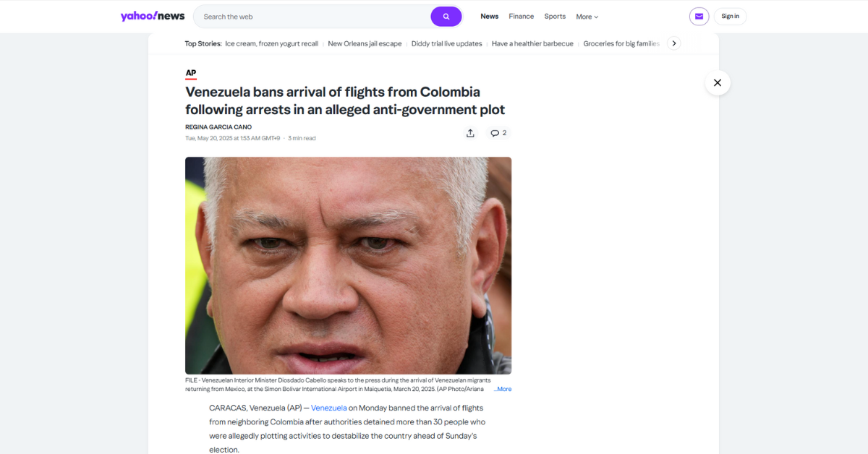Screen dimensions: 868x454
Task: Click the AP source logo
Action: [191, 74]
